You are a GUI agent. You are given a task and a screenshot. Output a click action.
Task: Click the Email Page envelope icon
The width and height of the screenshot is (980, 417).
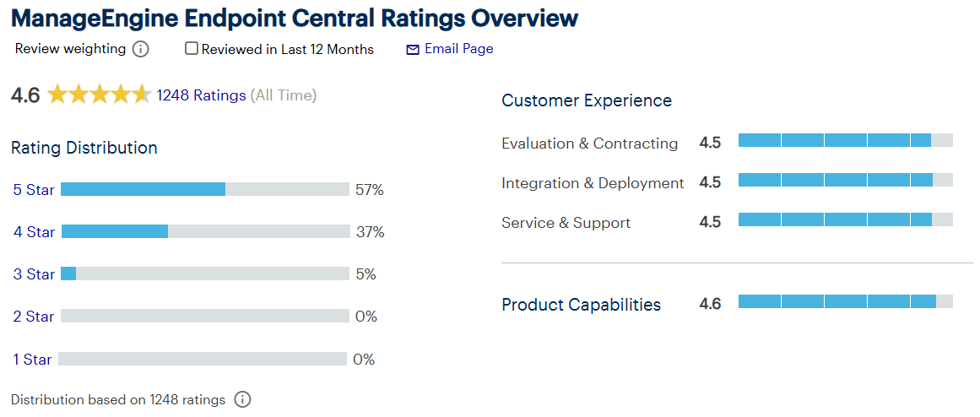tap(413, 50)
